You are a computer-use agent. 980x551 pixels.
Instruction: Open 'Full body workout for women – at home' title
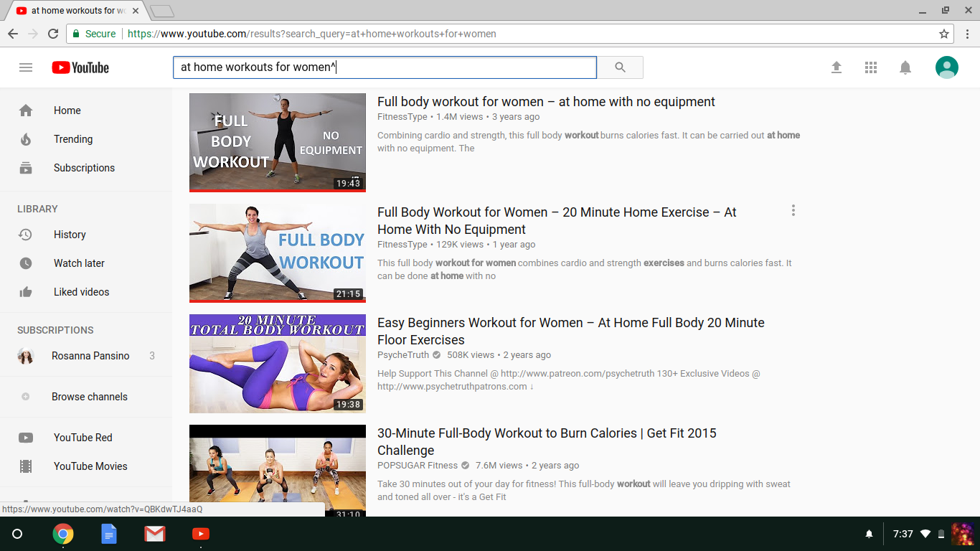click(x=546, y=102)
